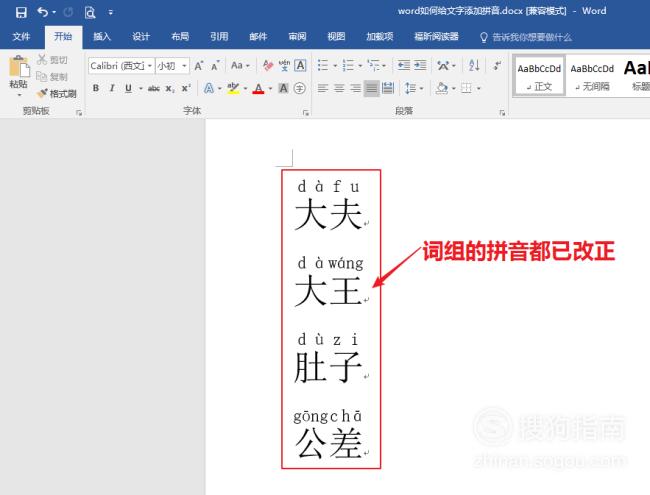This screenshot has width=650, height=495.
Task: Click the clear formatting eraser icon
Action: (x=266, y=66)
